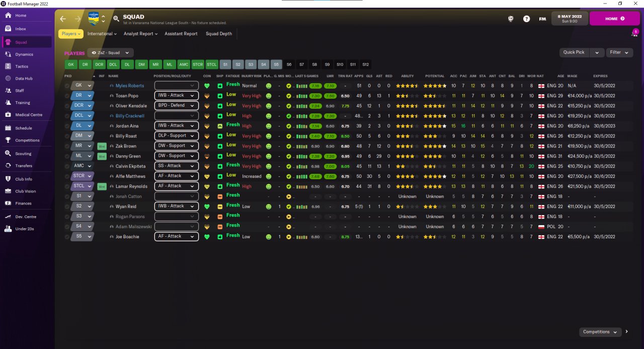Open the Medical Centre
The image size is (644, 349).
point(27,115)
